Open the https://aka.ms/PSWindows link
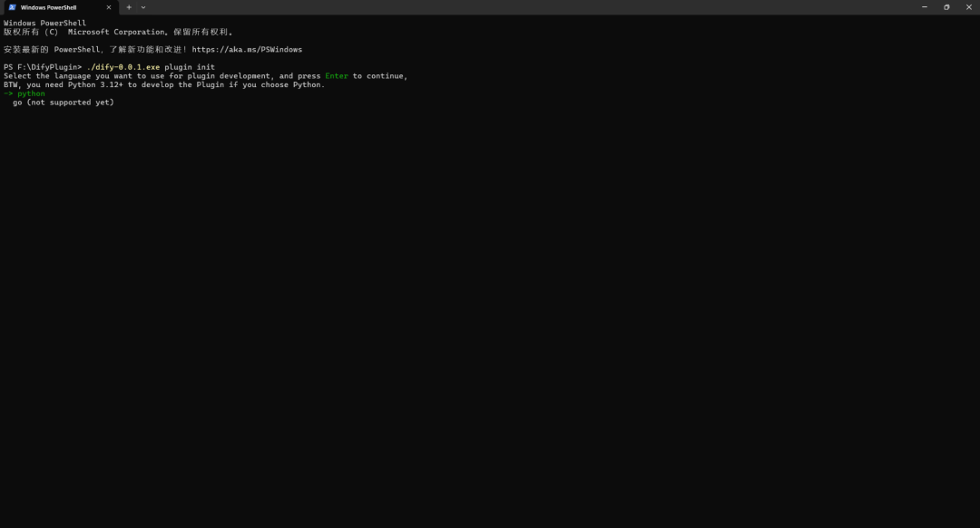Viewport: 980px width, 528px height. tap(247, 49)
